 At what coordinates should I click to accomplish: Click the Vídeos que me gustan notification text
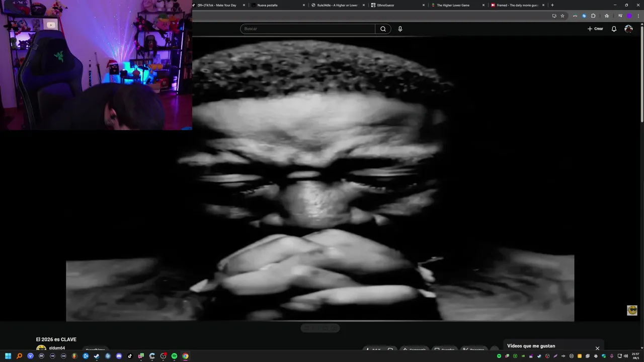tap(531, 346)
